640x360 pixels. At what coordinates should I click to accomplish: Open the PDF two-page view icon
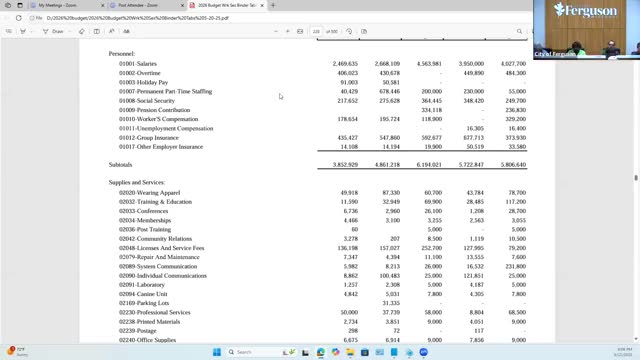(x=364, y=31)
